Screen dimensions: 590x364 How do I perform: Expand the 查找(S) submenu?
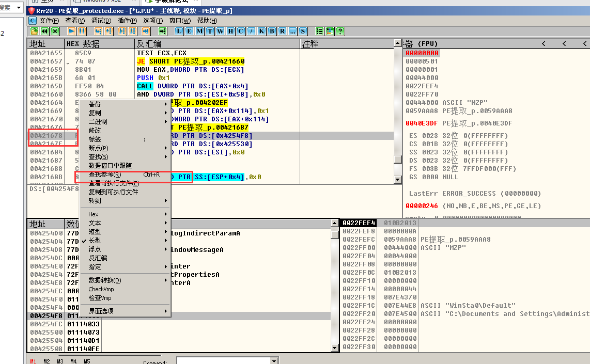[x=125, y=157]
